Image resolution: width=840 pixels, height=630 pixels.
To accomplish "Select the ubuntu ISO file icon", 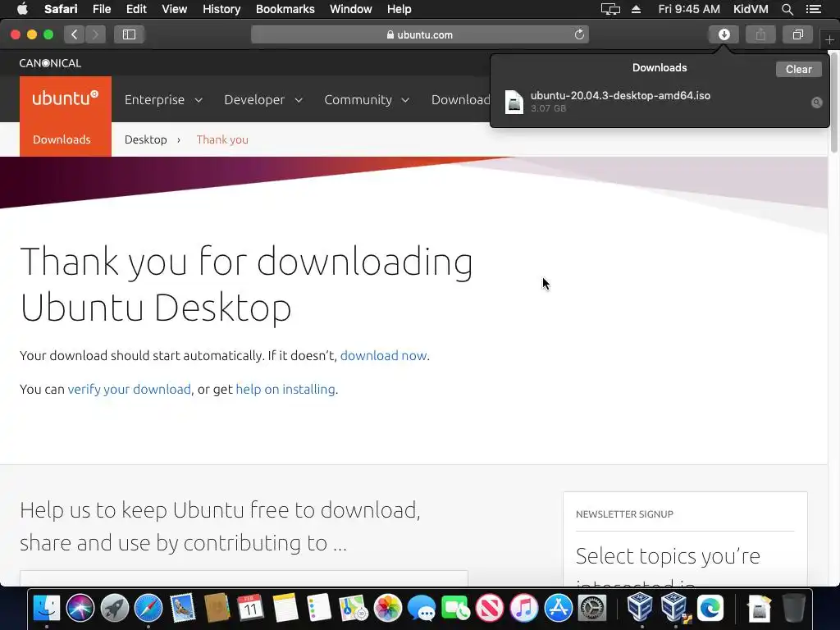I will pos(514,102).
